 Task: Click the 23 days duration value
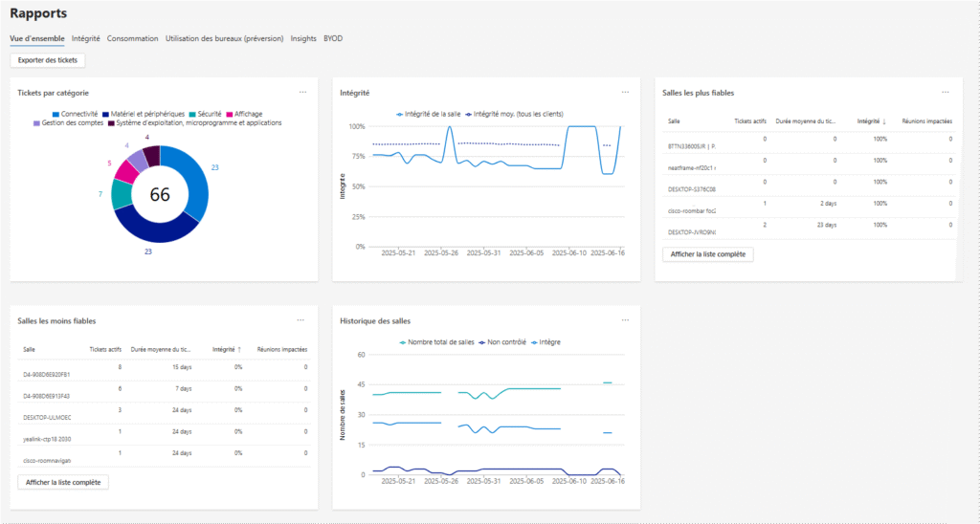(x=826, y=225)
